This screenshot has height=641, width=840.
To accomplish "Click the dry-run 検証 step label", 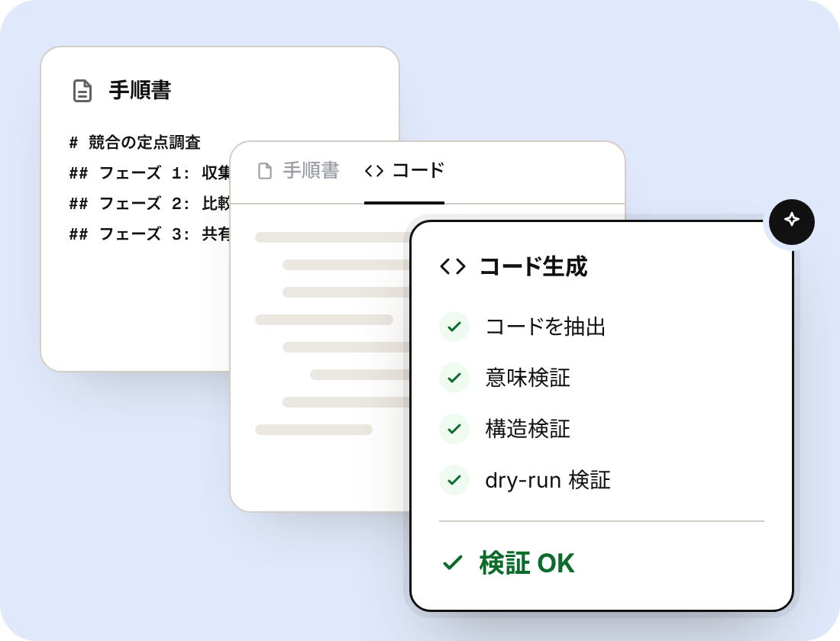I will pos(548,480).
